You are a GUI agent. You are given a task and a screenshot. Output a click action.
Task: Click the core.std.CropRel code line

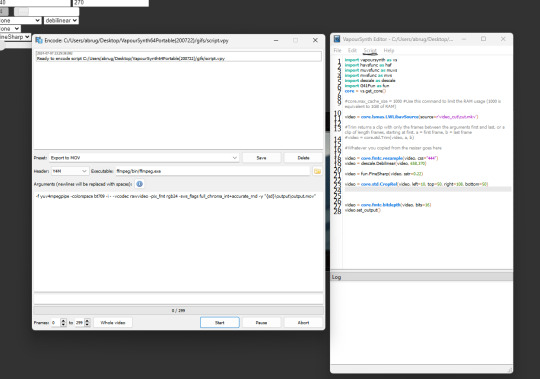coord(416,184)
